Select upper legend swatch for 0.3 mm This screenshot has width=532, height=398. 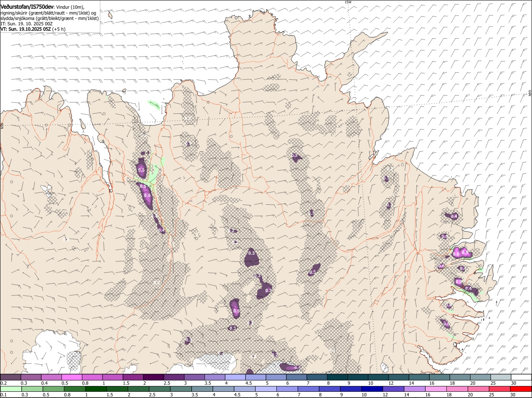click(x=31, y=377)
